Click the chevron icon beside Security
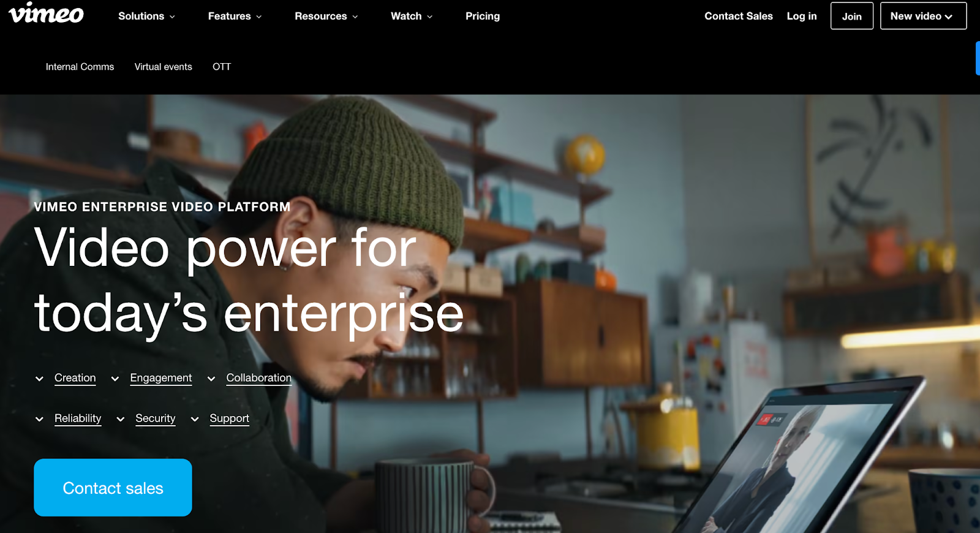 pos(121,419)
